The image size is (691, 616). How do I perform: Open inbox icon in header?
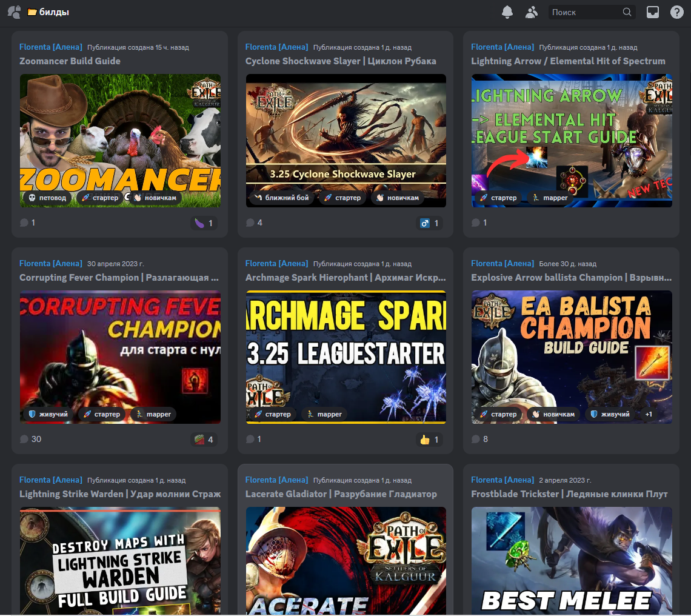coord(653,12)
